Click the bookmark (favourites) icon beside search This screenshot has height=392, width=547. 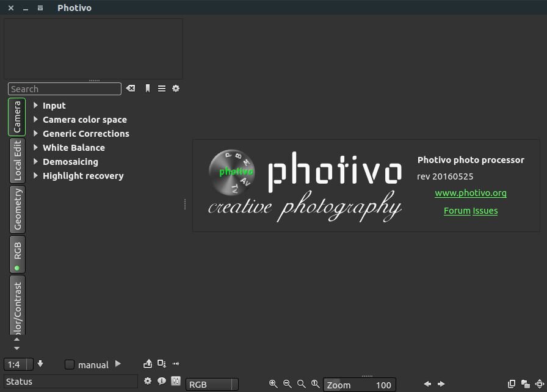(x=148, y=89)
